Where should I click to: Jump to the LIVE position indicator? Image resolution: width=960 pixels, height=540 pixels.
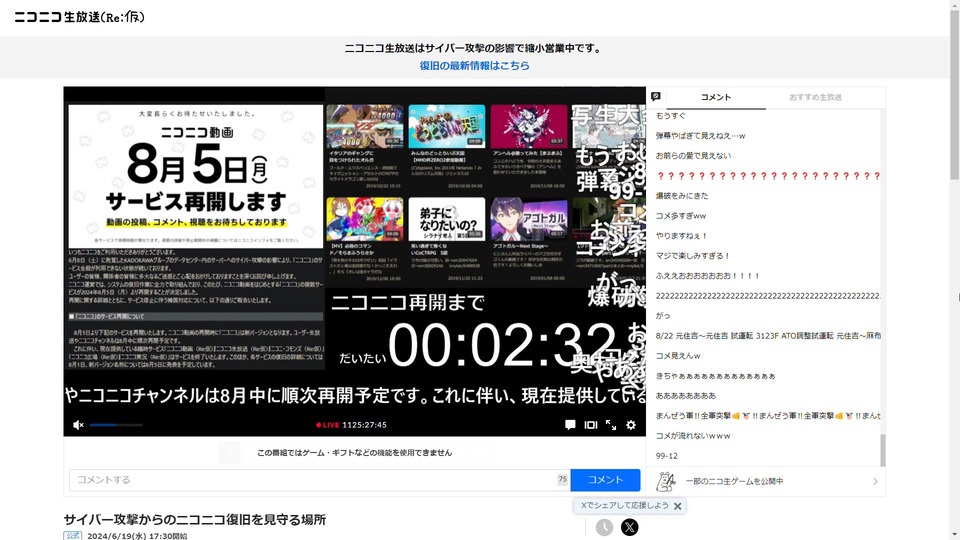click(x=328, y=425)
